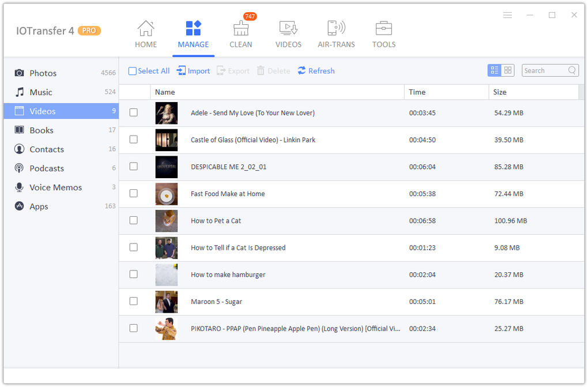Sort by the Name column header

[277, 92]
